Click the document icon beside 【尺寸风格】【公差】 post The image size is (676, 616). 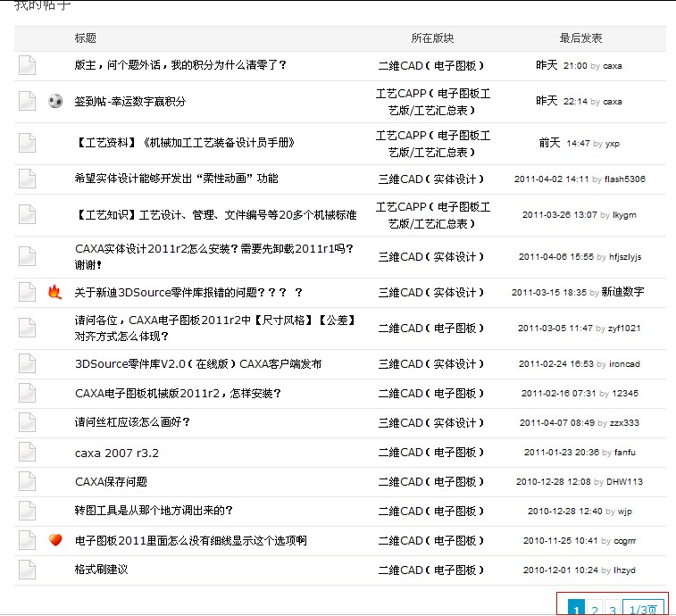[x=27, y=328]
